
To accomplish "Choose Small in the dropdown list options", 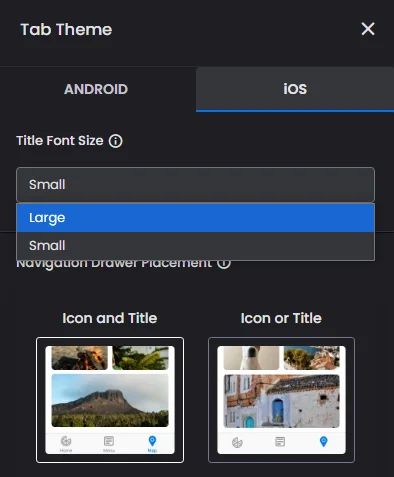I will (195, 246).
